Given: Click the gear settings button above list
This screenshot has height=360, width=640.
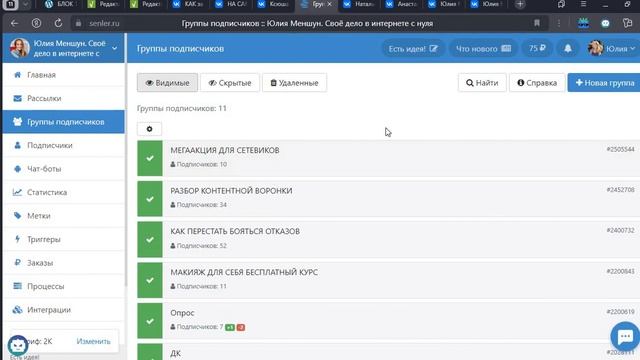Looking at the screenshot, I should click(149, 129).
